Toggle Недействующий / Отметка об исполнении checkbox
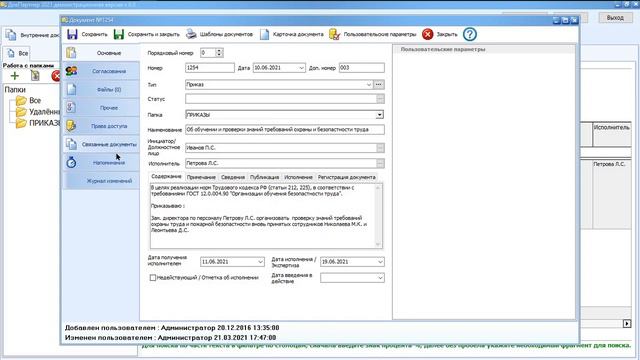 pos(153,278)
